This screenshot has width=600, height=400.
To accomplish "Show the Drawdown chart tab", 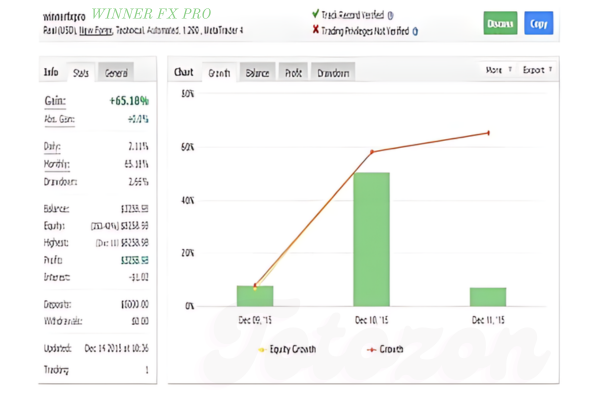I will click(334, 73).
